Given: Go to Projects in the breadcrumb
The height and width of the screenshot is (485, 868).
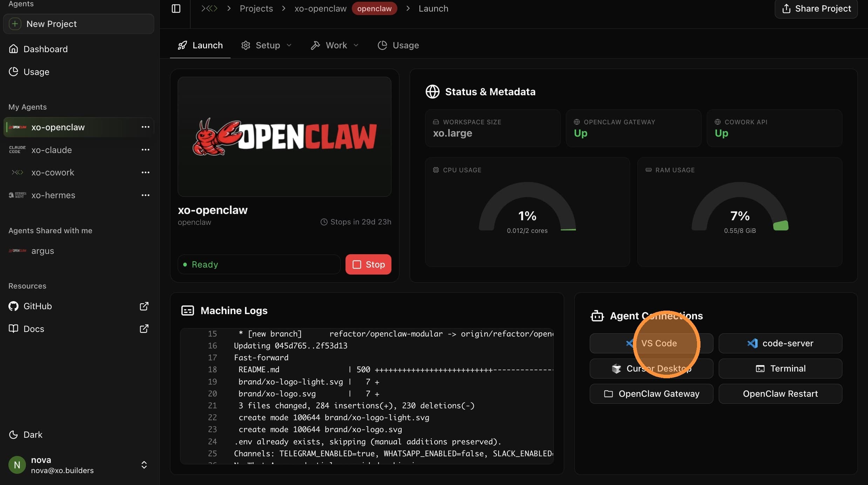Looking at the screenshot, I should [x=256, y=8].
